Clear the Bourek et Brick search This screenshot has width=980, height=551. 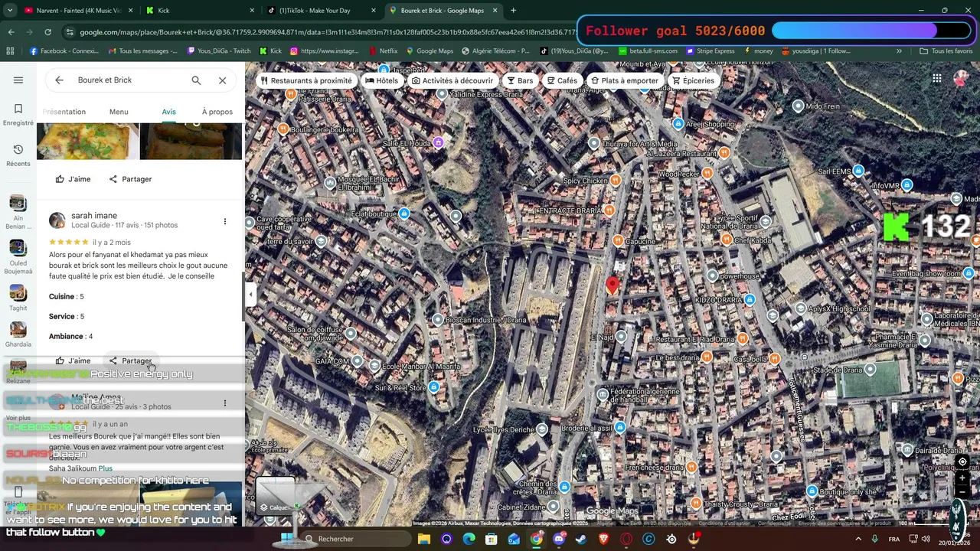(x=222, y=80)
